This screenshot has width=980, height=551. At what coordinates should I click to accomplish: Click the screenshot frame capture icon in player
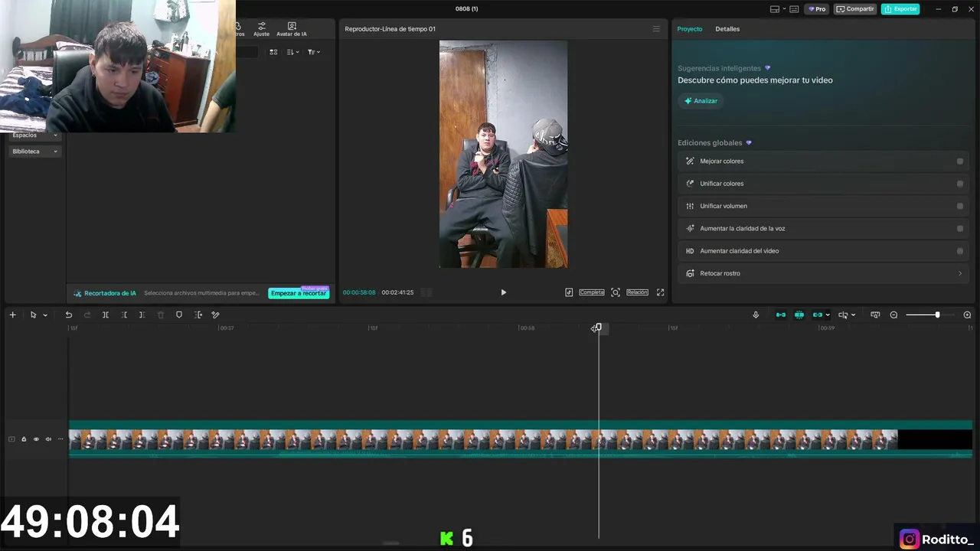(616, 292)
